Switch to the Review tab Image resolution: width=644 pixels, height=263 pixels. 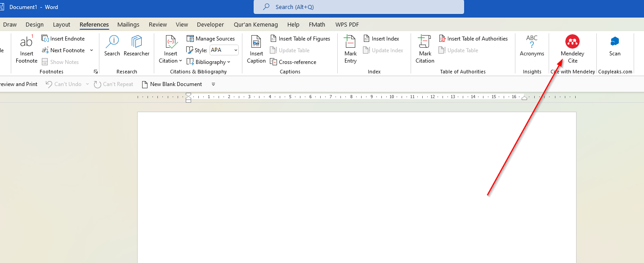pyautogui.click(x=157, y=24)
